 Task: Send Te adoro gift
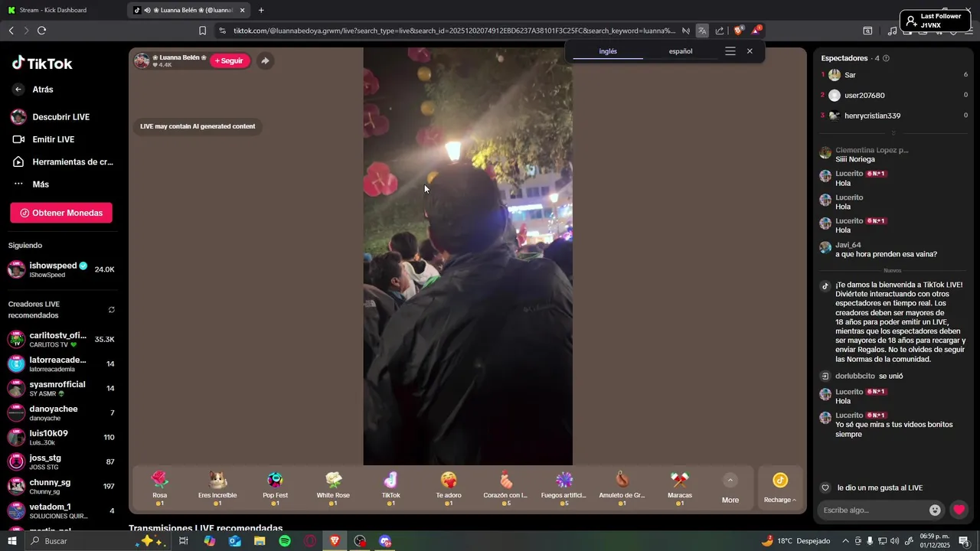coord(449,488)
